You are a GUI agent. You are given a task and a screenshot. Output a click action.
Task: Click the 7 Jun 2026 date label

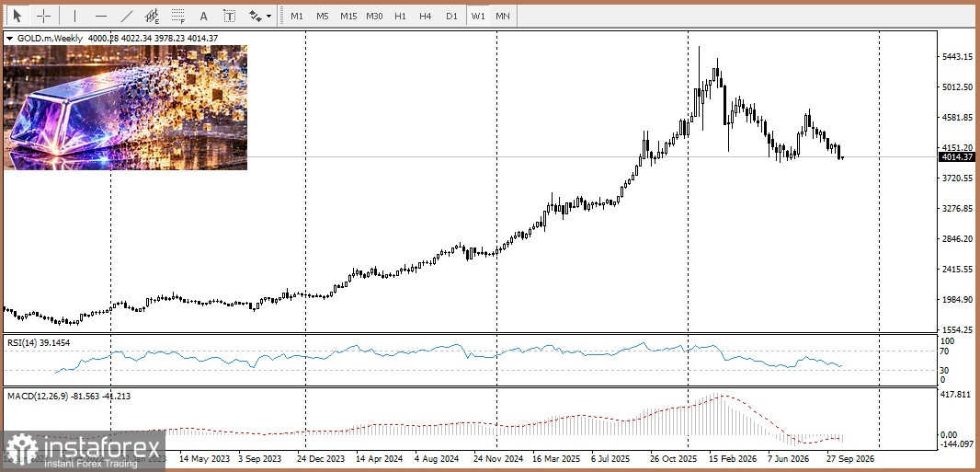(788, 458)
